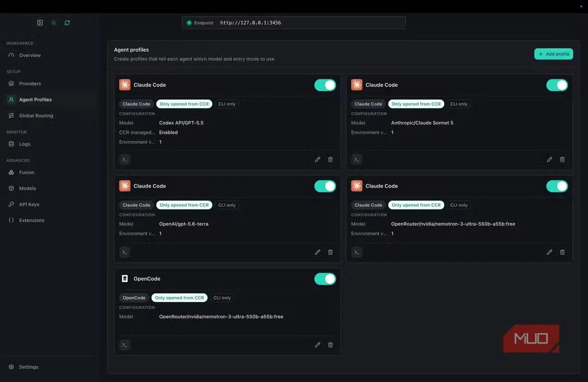Click 'Claude Code' tag on the gpt-5.6-terra card
The width and height of the screenshot is (588, 382).
[136, 205]
